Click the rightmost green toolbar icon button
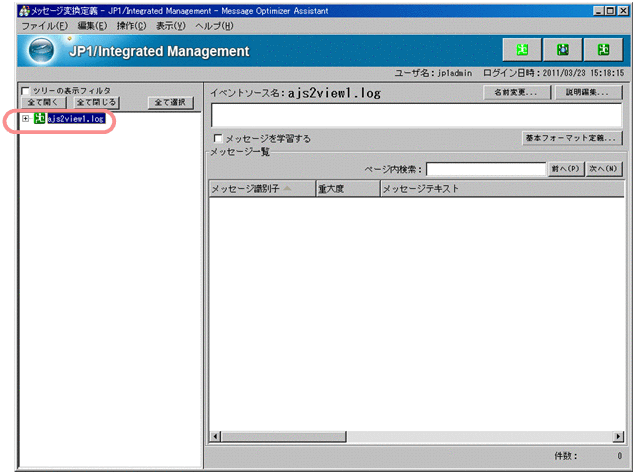Image resolution: width=636 pixels, height=475 pixels. [x=602, y=50]
